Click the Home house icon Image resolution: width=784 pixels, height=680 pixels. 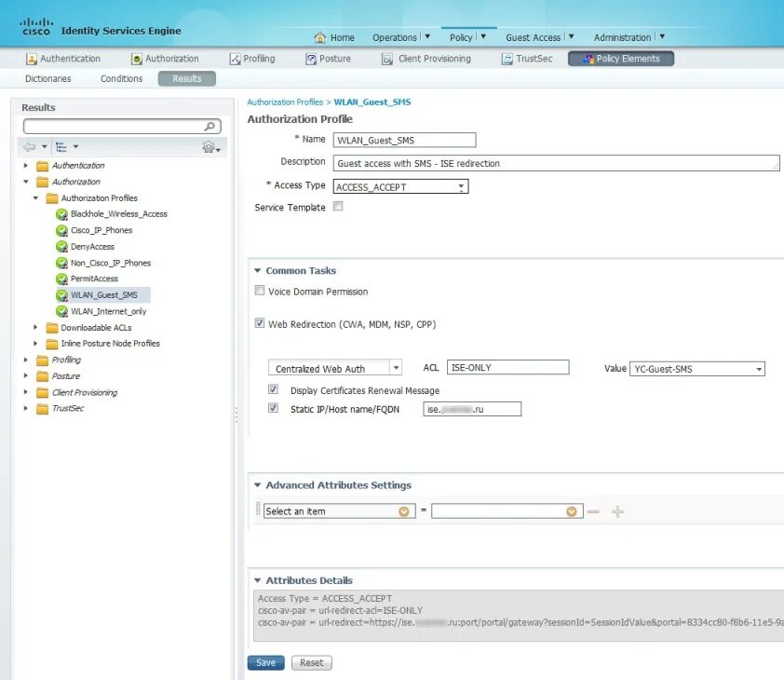coord(320,37)
